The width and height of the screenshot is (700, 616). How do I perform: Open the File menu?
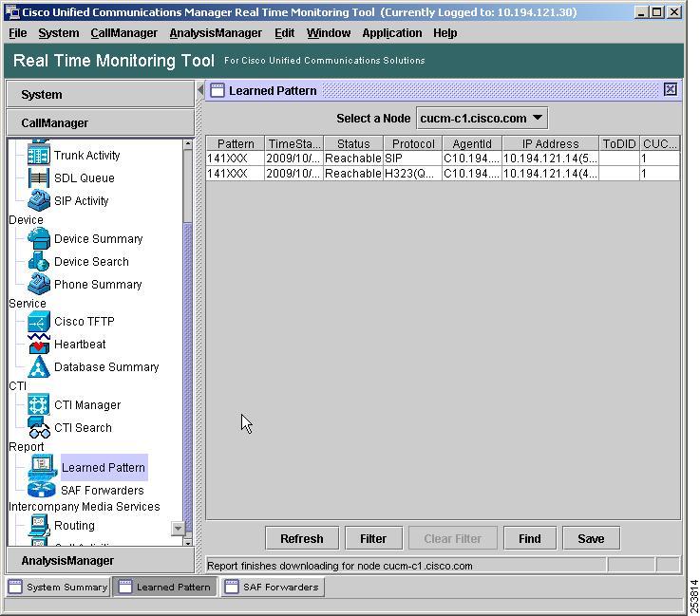[17, 33]
